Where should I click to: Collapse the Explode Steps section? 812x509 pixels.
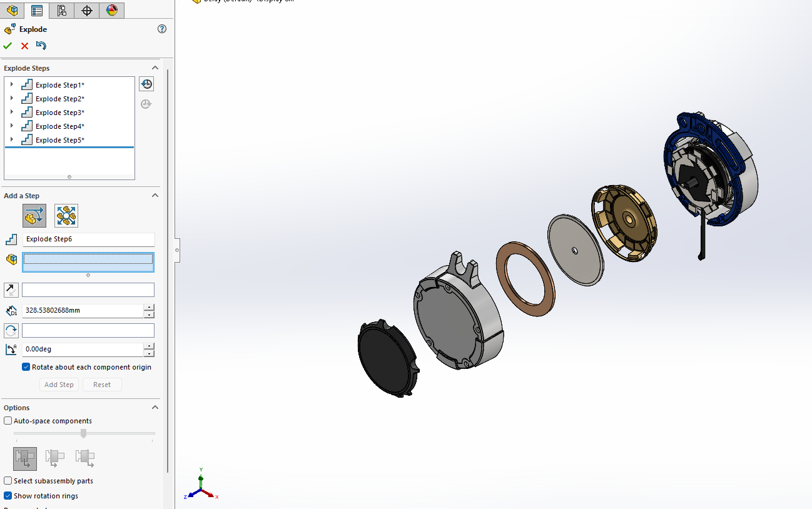click(x=155, y=68)
